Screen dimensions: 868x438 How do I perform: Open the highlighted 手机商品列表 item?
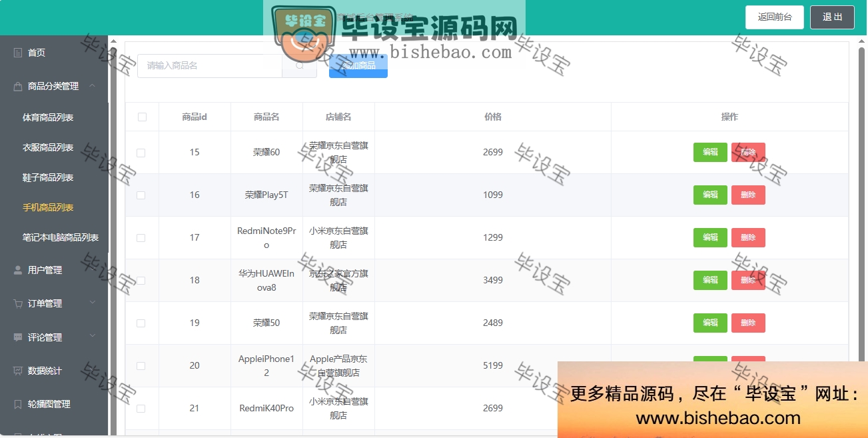tap(48, 207)
